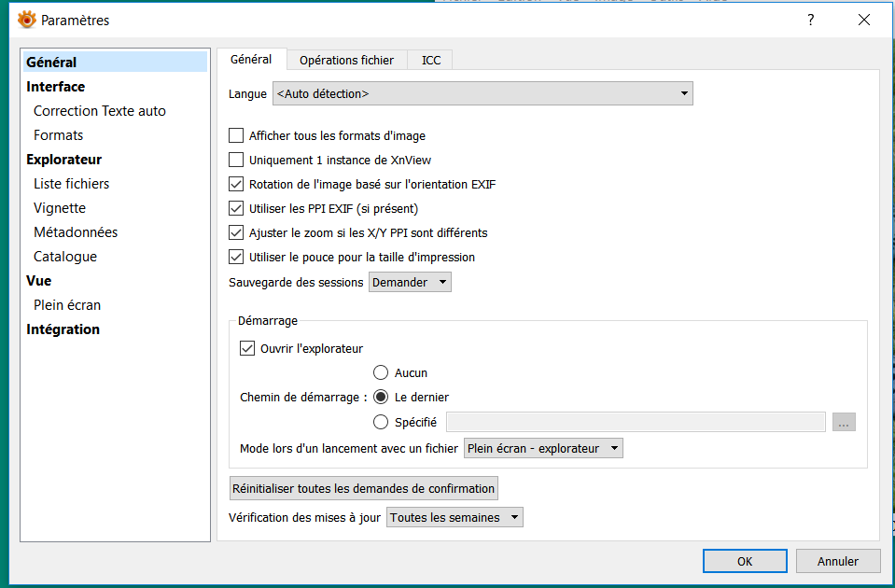Click the startup path text field

(635, 423)
